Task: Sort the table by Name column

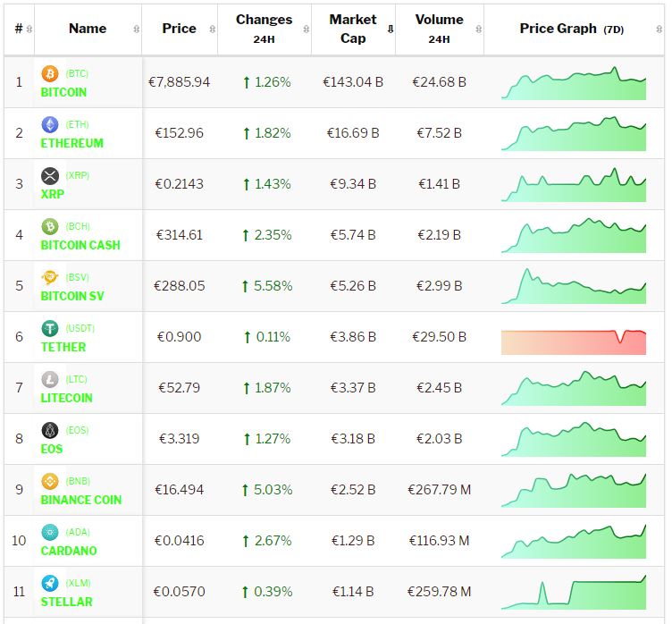Action: coord(88,29)
